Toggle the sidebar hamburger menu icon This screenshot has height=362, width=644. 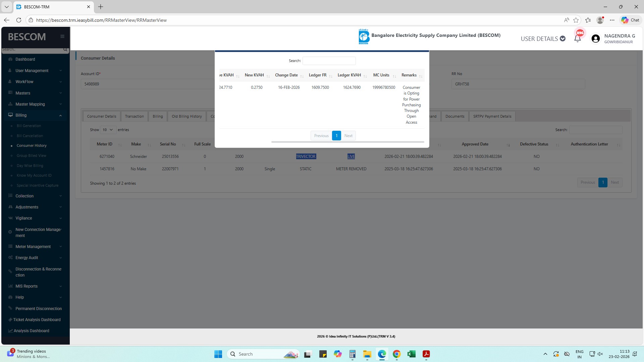(62, 37)
